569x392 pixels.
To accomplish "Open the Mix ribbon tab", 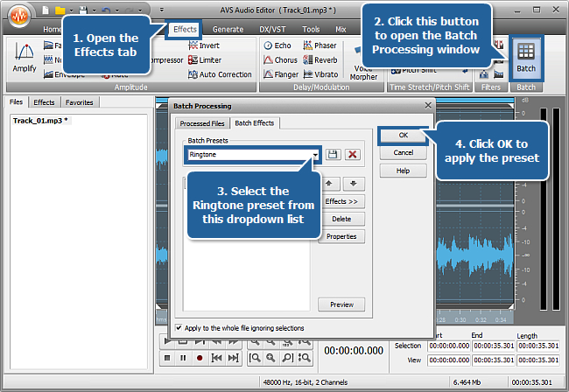I will [341, 30].
